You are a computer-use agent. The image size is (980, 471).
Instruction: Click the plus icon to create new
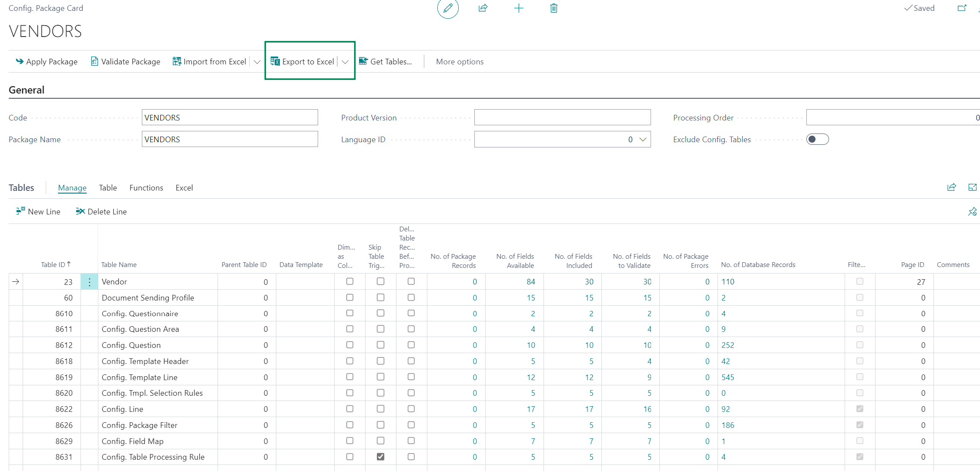pos(518,8)
